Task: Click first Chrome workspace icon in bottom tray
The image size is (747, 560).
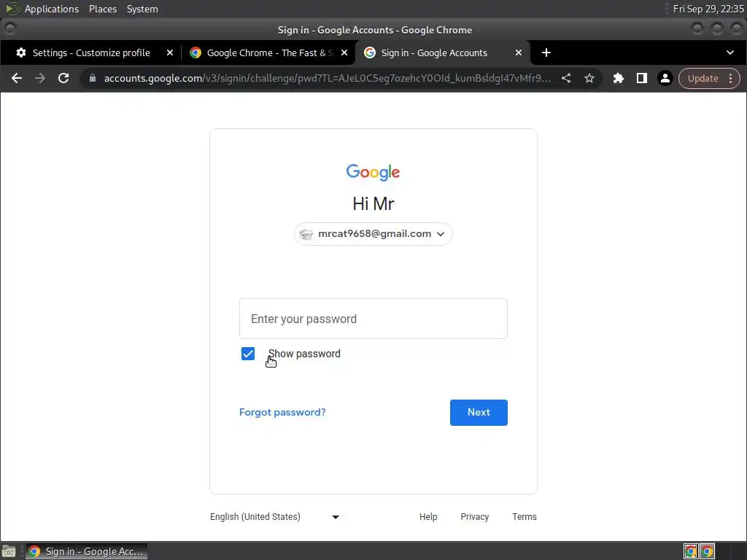Action: pos(691,551)
